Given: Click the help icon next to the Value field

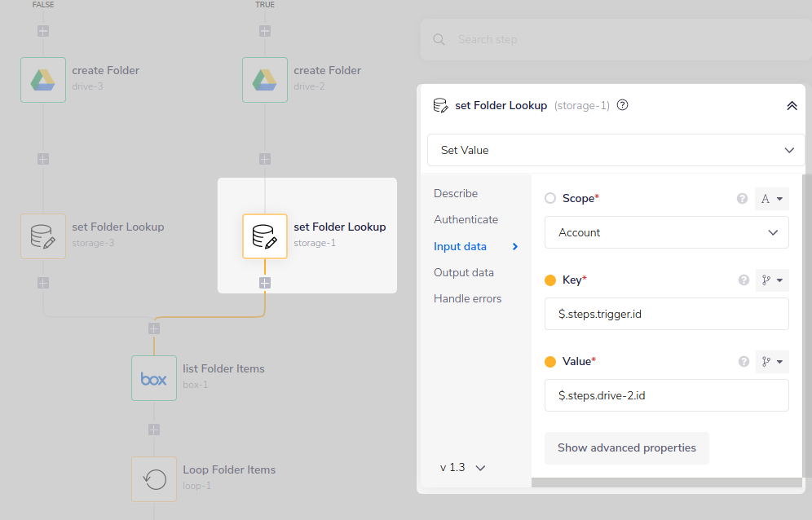Looking at the screenshot, I should pyautogui.click(x=743, y=361).
